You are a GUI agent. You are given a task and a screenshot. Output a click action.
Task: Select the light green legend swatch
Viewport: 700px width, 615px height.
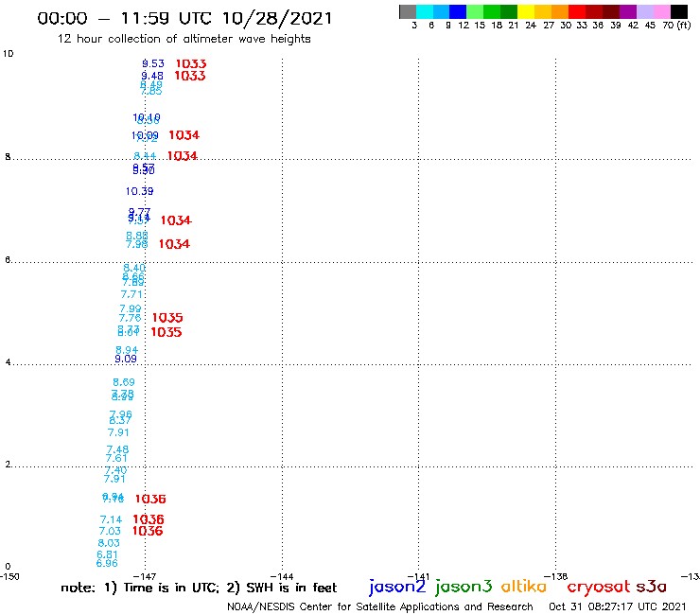[x=475, y=11]
